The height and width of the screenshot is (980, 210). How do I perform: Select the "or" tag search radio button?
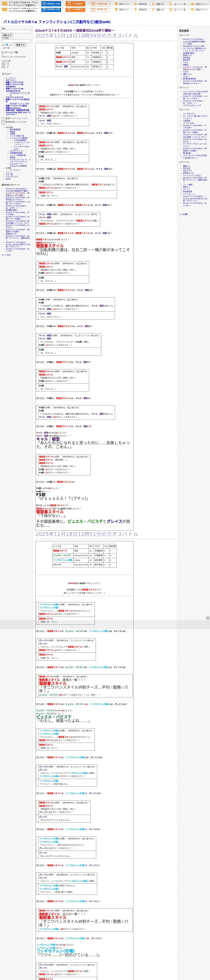(x=13, y=45)
